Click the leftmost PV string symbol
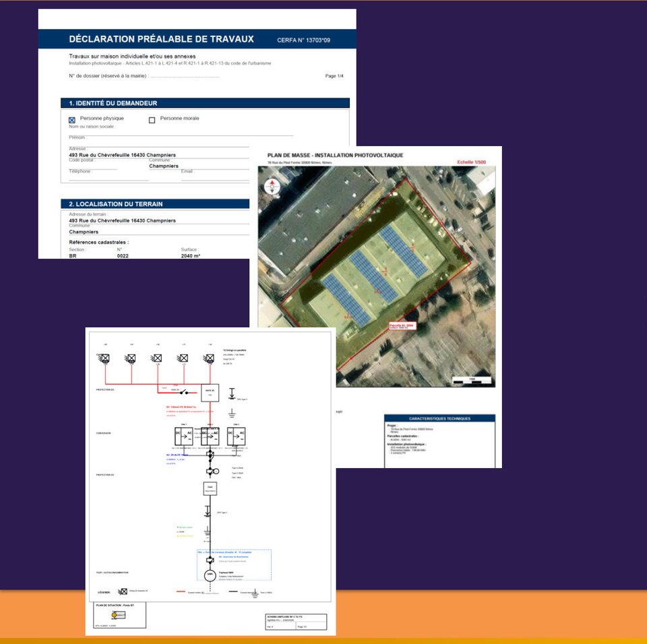 coord(104,358)
